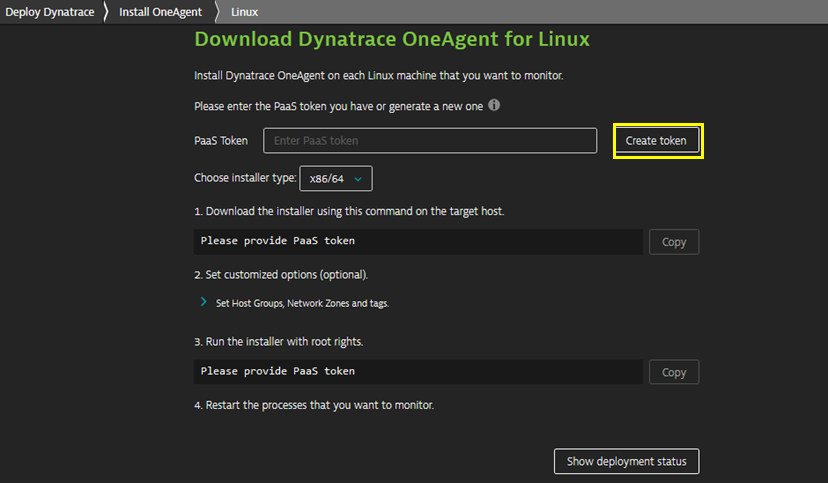Image resolution: width=828 pixels, height=483 pixels.
Task: Click the download command text box
Action: click(x=417, y=241)
